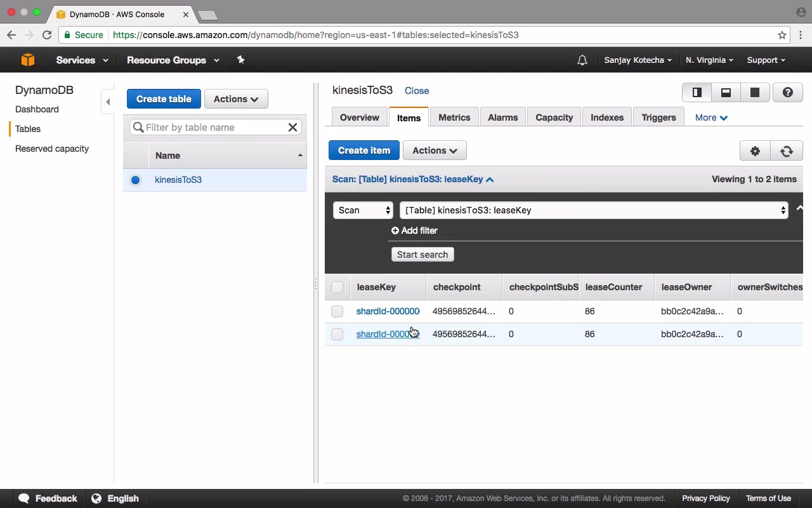Switch to bottom pane layout view
The width and height of the screenshot is (812, 508).
point(726,93)
